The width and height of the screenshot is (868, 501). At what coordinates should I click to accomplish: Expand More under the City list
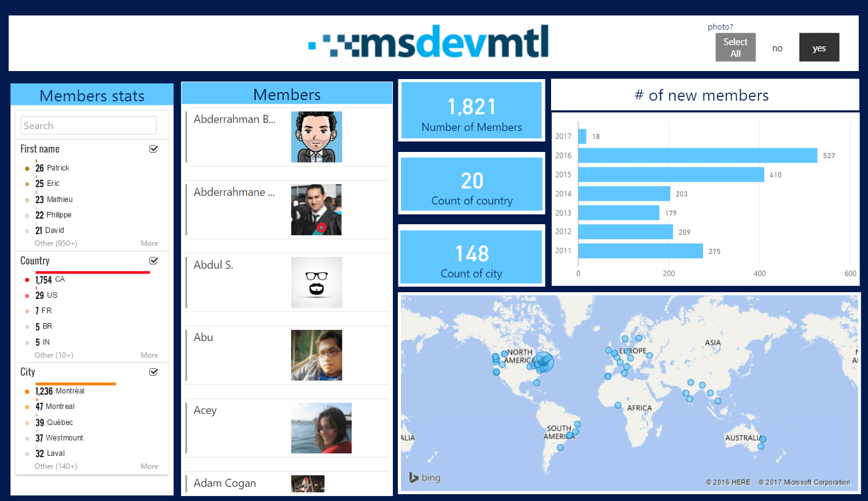pyautogui.click(x=149, y=466)
